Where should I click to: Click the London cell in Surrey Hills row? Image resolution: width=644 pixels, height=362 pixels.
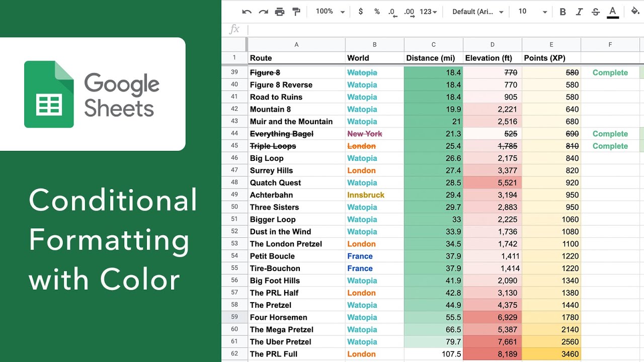coord(375,170)
